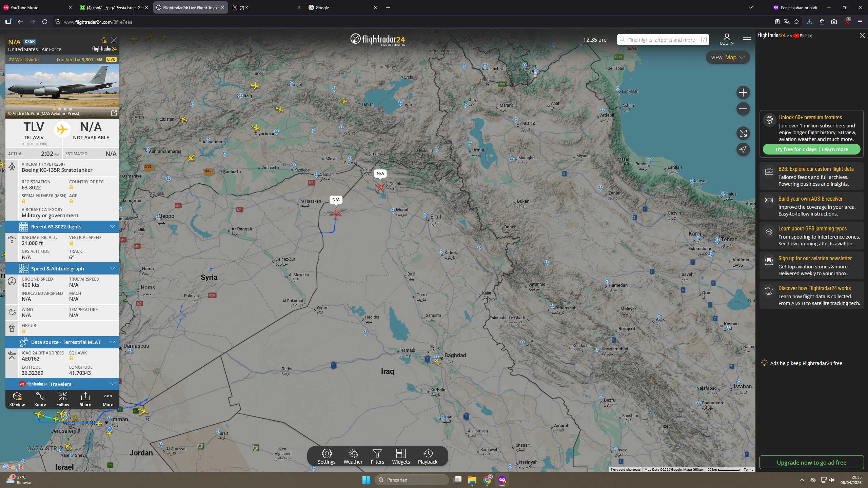868x488 pixels.
Task: Click the Find flights search field
Action: coord(661,40)
